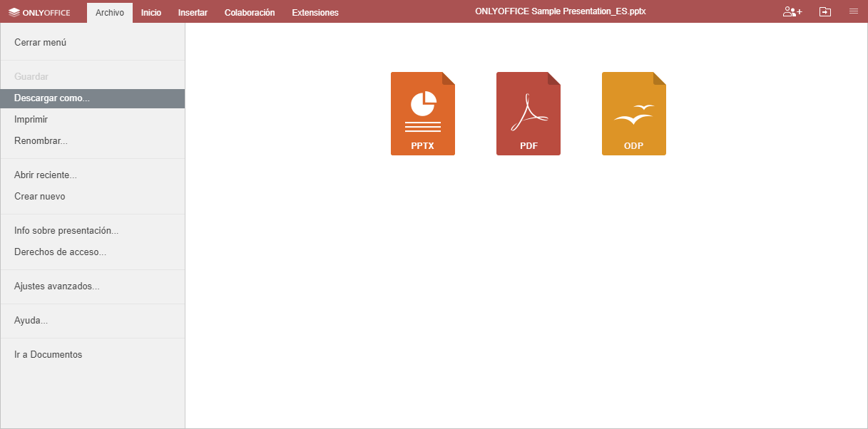Open the Insertar tab
The image size is (868, 429).
[193, 13]
